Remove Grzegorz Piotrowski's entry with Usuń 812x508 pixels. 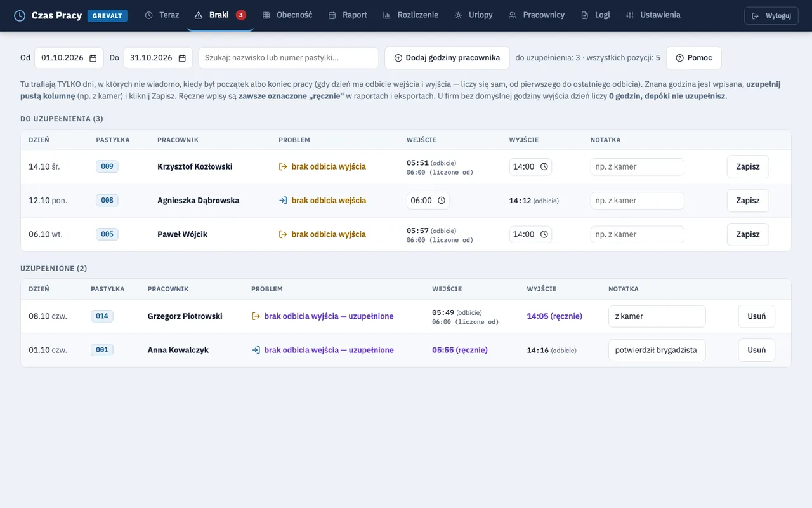click(x=757, y=316)
